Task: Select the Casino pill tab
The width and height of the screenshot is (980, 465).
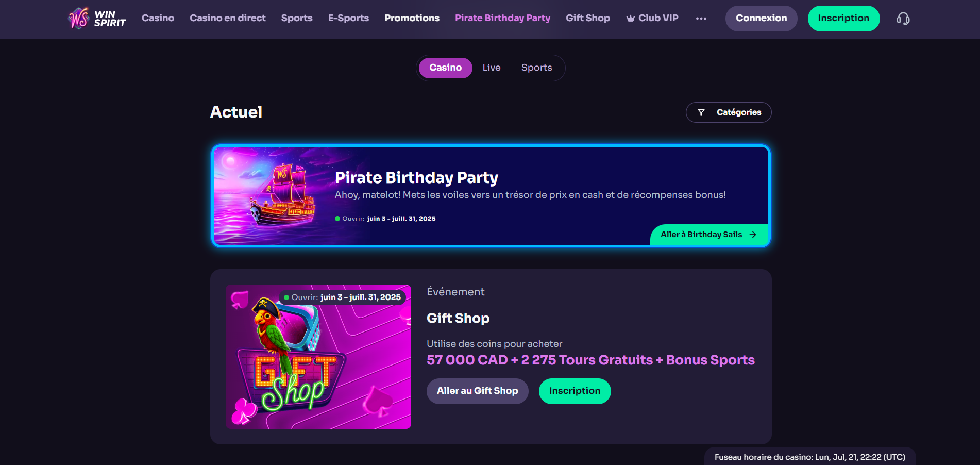Action: pyautogui.click(x=445, y=68)
